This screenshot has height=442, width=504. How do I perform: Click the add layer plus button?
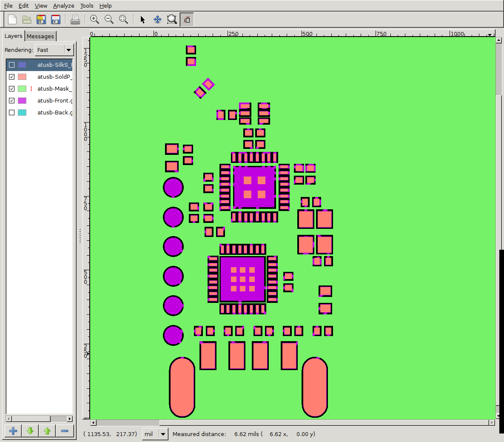(x=13, y=431)
